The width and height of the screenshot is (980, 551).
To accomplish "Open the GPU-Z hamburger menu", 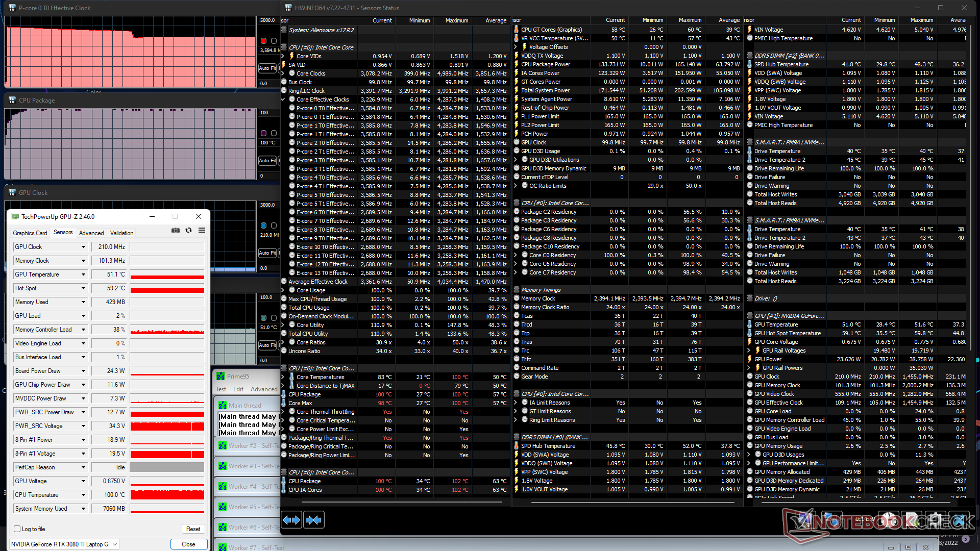I will tap(202, 231).
